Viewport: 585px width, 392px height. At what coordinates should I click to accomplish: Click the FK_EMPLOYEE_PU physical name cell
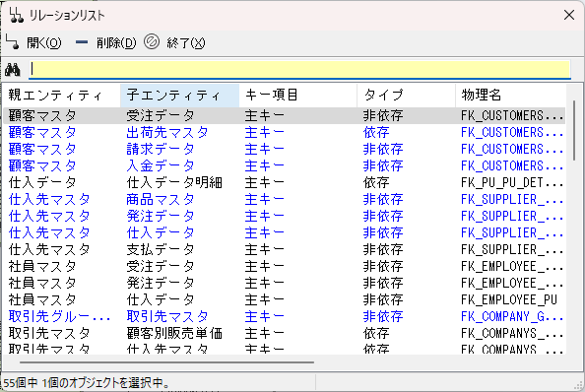pyautogui.click(x=509, y=299)
